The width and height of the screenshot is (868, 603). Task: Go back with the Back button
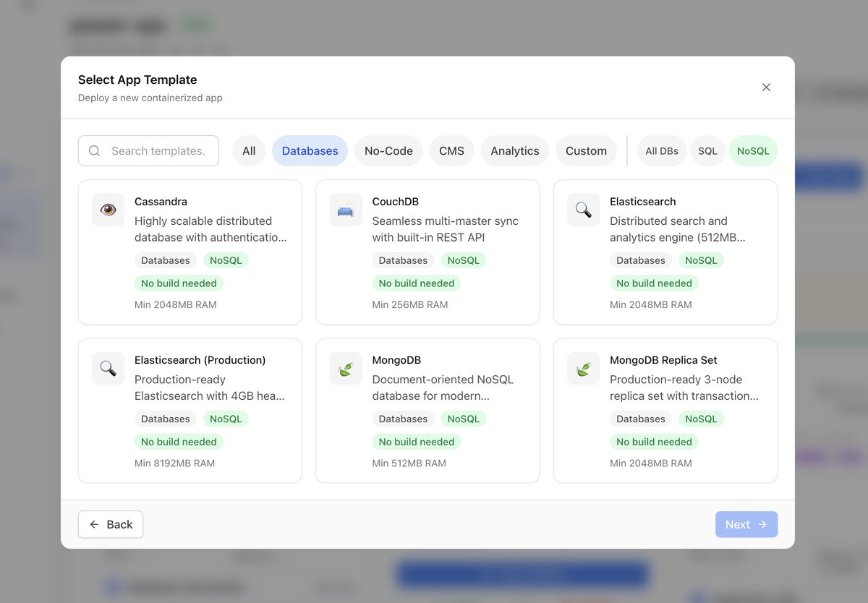tap(111, 524)
